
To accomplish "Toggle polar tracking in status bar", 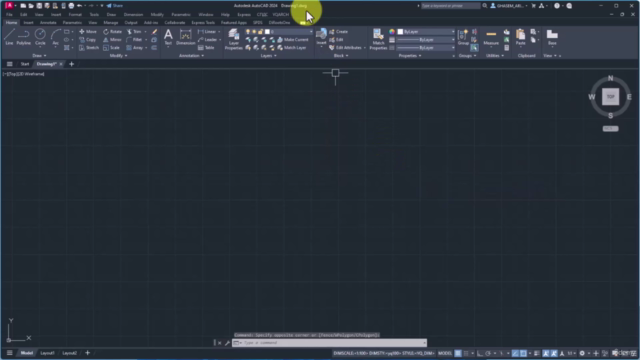I will pyautogui.click(x=488, y=353).
